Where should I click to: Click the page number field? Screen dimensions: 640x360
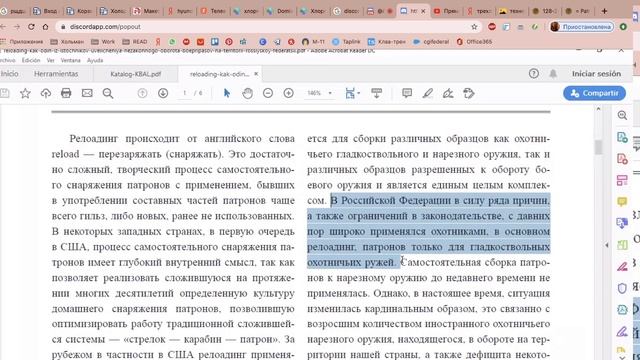pyautogui.click(x=184, y=93)
